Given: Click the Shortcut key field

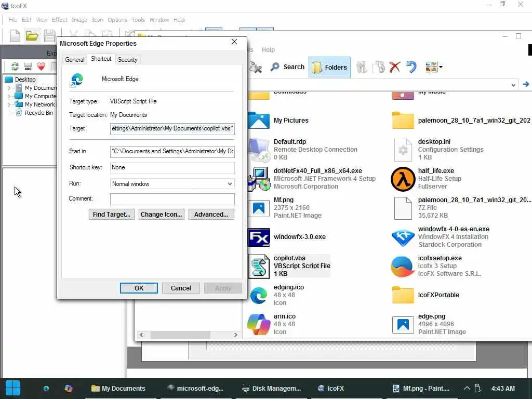Looking at the screenshot, I should point(172,168).
